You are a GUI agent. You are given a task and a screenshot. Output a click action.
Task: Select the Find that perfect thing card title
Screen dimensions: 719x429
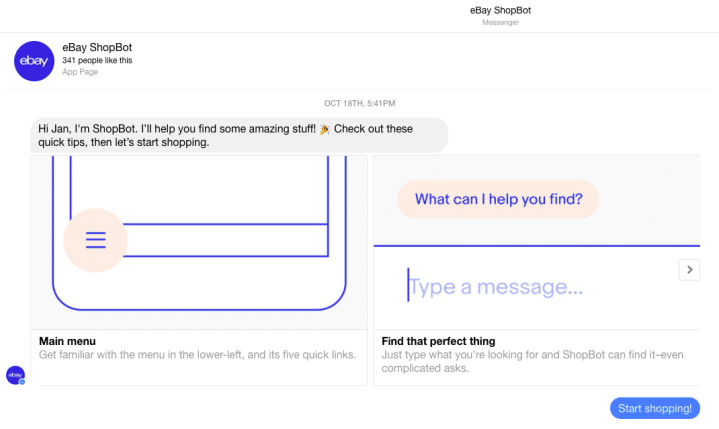coord(438,341)
